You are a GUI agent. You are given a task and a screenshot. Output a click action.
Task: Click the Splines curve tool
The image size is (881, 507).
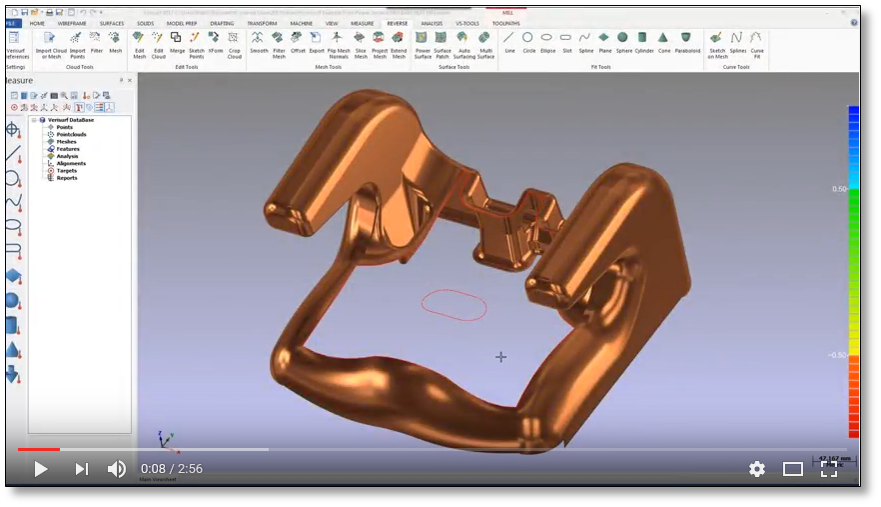pyautogui.click(x=737, y=43)
